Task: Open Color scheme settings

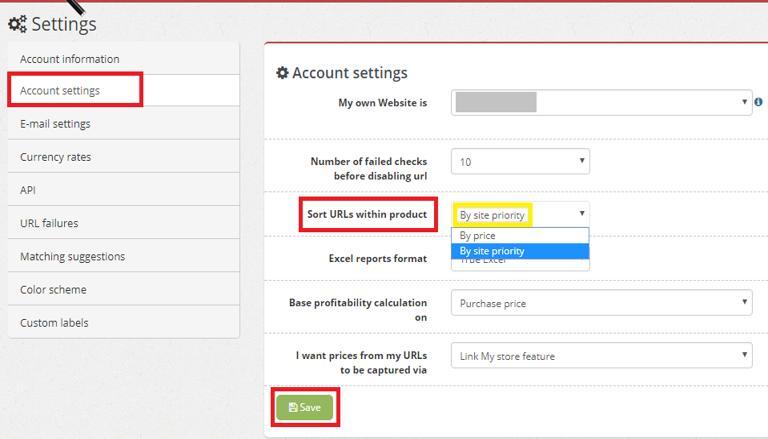Action: point(123,290)
